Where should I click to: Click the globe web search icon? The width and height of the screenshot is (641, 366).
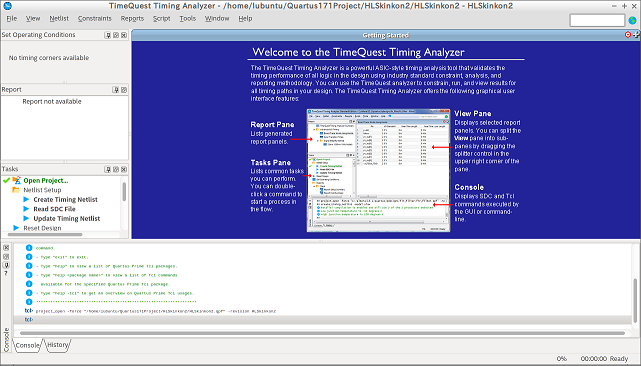coord(632,20)
